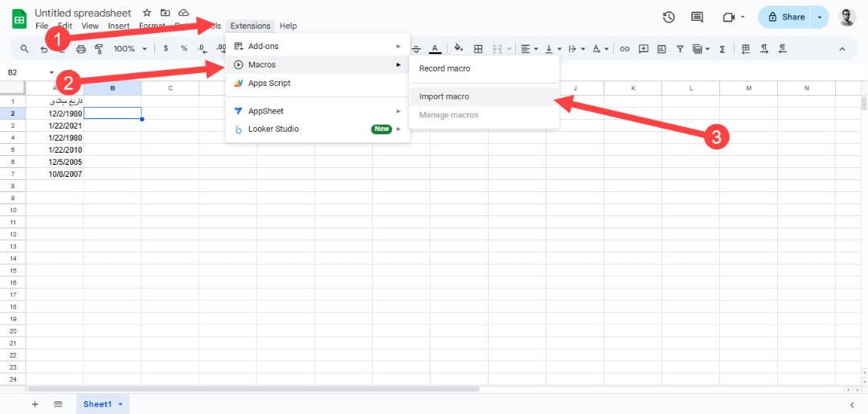Screen dimensions: 868x414
Task: Open the comments panel icon
Action: 698,17
